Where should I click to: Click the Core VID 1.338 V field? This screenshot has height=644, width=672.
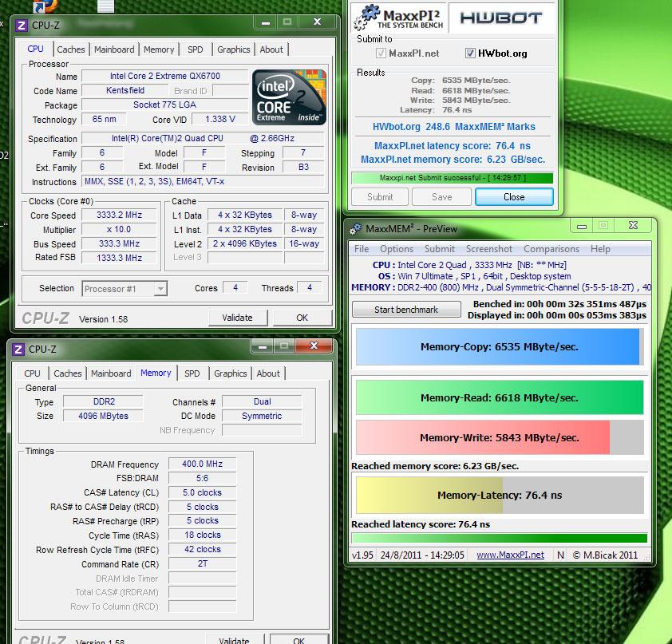tap(220, 119)
